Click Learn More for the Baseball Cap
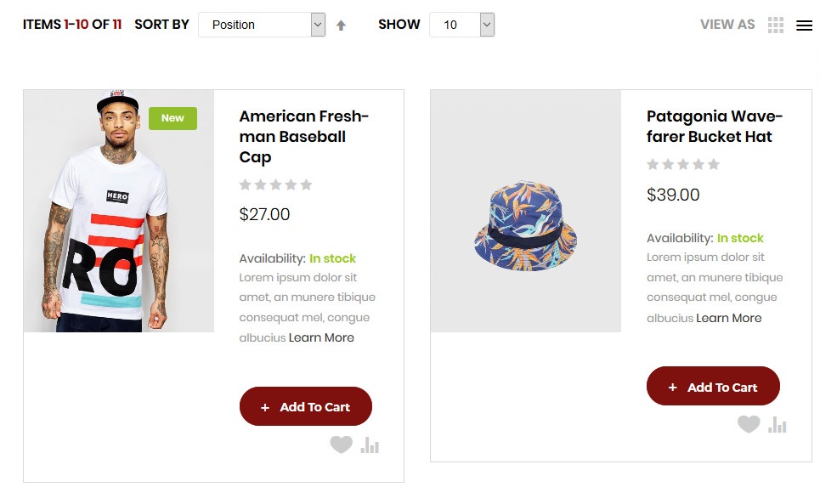Image resolution: width=820 pixels, height=504 pixels. 321,337
